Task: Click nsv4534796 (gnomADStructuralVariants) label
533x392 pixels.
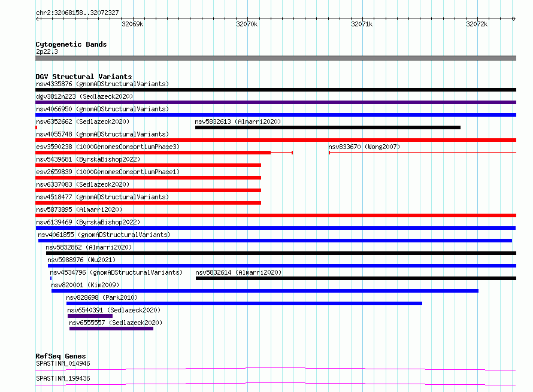Action: point(116,272)
